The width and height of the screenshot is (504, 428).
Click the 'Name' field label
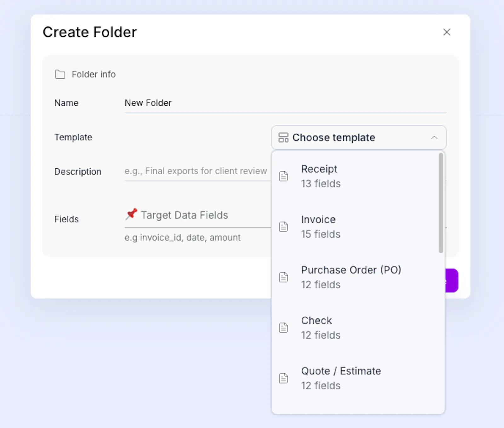tap(66, 103)
